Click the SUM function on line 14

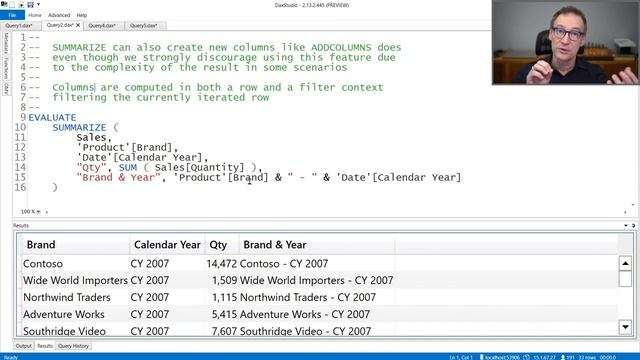pos(128,167)
